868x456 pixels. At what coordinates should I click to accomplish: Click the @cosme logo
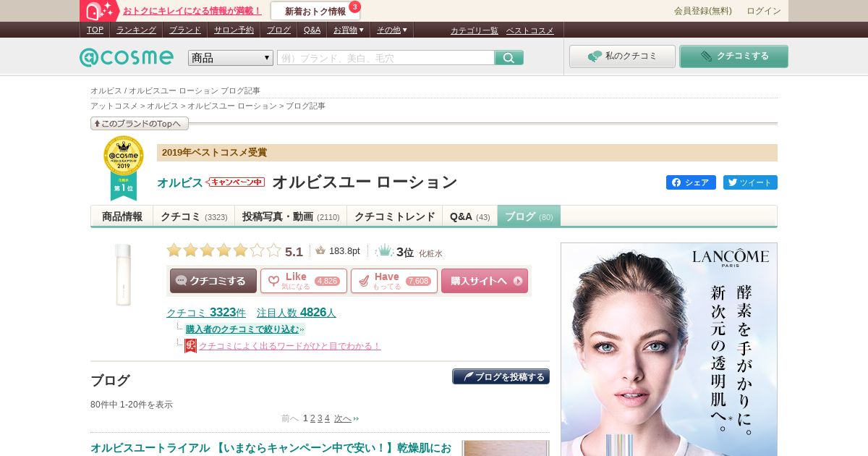127,57
